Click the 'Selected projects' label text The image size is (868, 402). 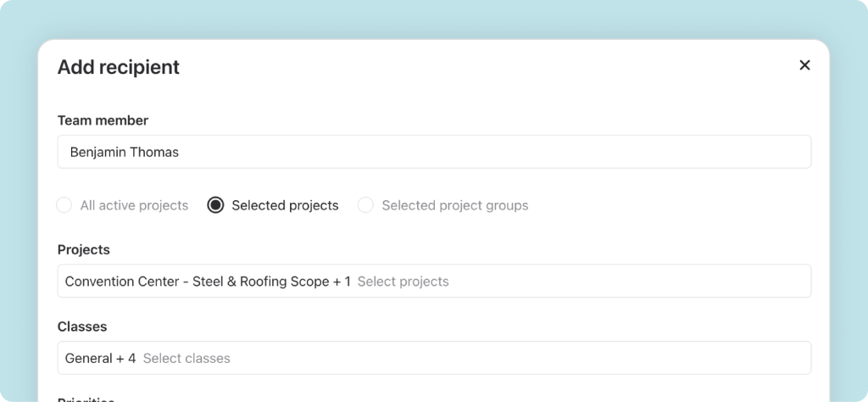285,205
